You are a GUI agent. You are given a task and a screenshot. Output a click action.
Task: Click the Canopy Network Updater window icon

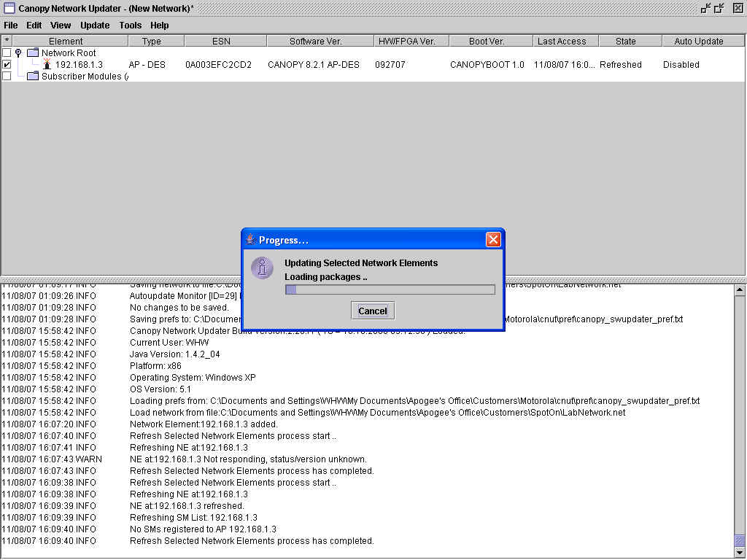(9, 9)
